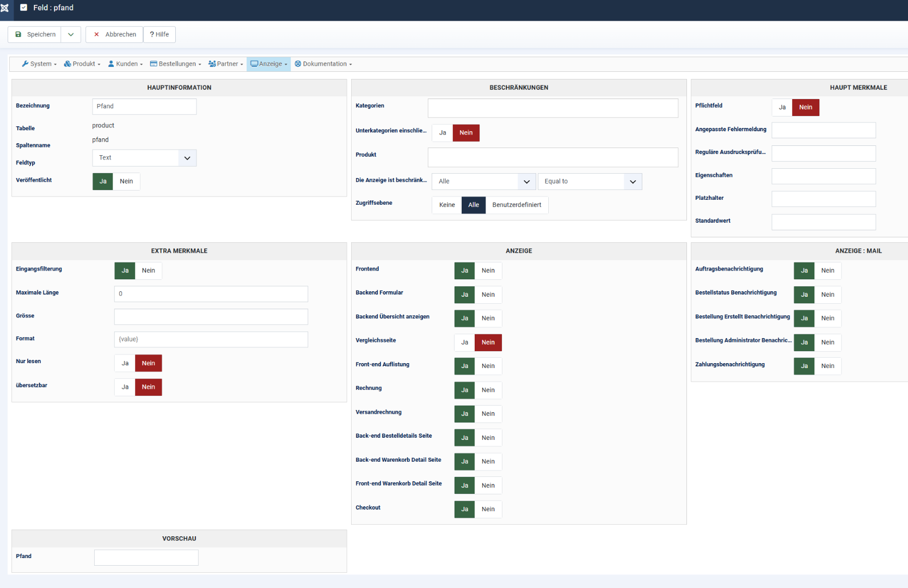Image resolution: width=908 pixels, height=588 pixels.
Task: Expand the Partner menu
Action: click(226, 64)
